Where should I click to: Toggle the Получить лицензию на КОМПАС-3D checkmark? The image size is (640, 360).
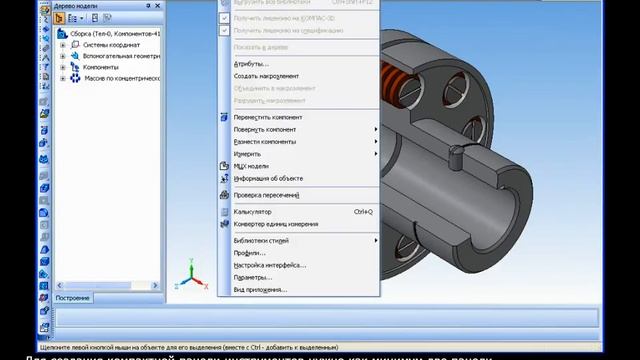coord(224,18)
